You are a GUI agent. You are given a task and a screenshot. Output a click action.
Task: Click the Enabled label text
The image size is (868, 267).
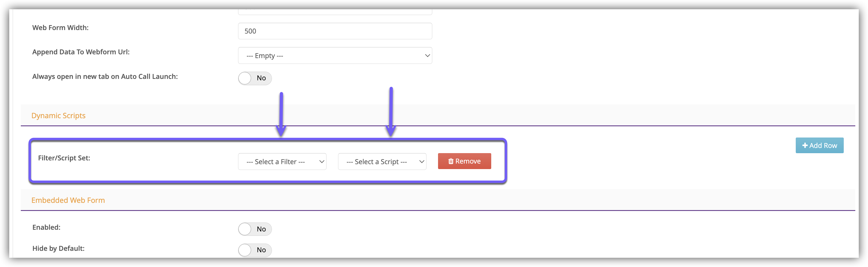click(x=46, y=227)
